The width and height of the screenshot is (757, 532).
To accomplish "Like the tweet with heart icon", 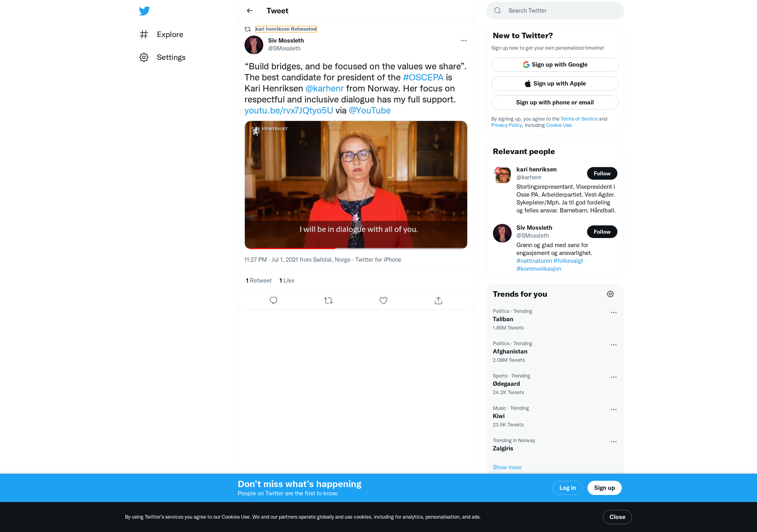I will (383, 301).
